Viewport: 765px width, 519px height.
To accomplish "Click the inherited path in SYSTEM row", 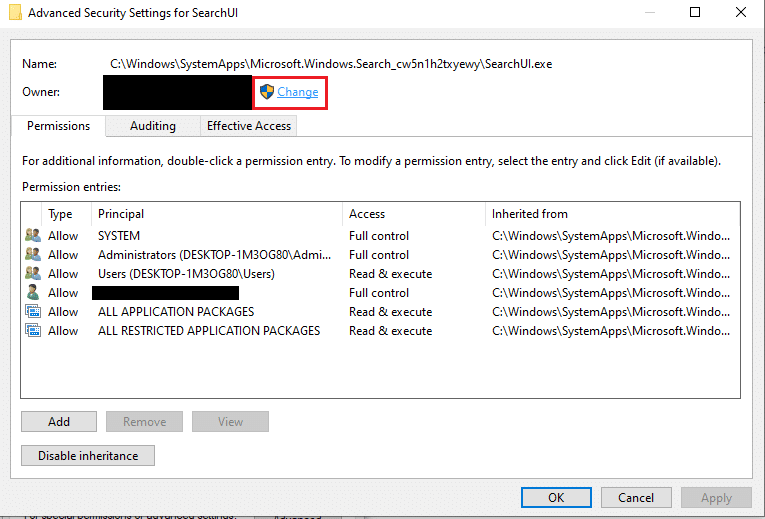I will pyautogui.click(x=611, y=236).
